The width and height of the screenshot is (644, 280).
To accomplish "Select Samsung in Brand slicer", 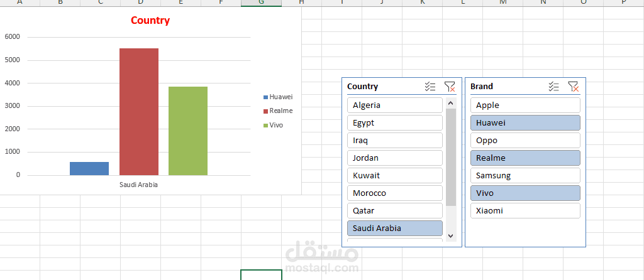I will click(525, 175).
